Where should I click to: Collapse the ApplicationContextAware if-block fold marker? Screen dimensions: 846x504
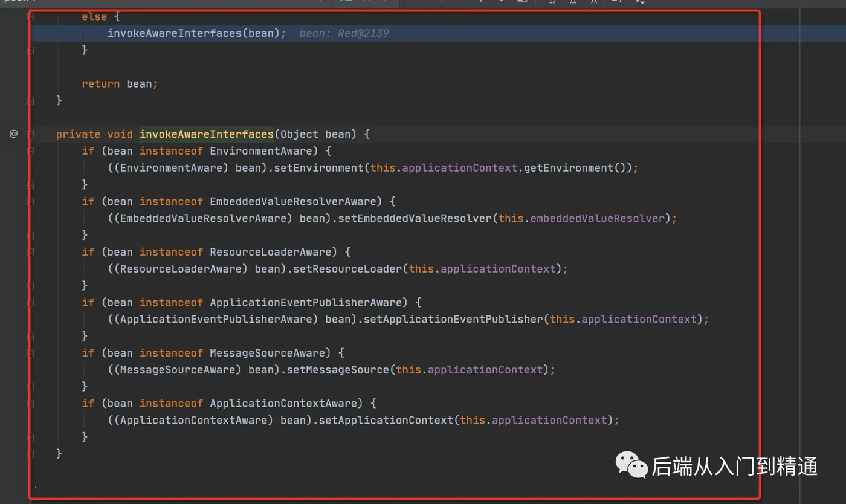[31, 403]
